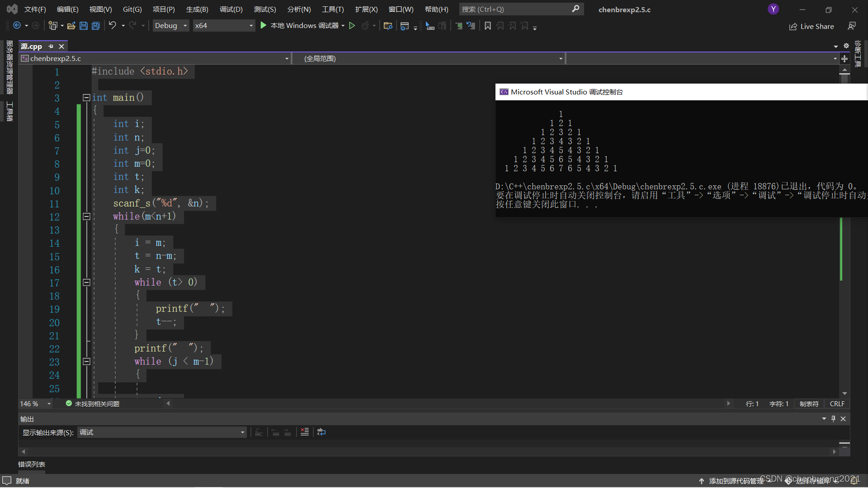Open editor settings gear icon
The height and width of the screenshot is (488, 868).
tap(846, 46)
